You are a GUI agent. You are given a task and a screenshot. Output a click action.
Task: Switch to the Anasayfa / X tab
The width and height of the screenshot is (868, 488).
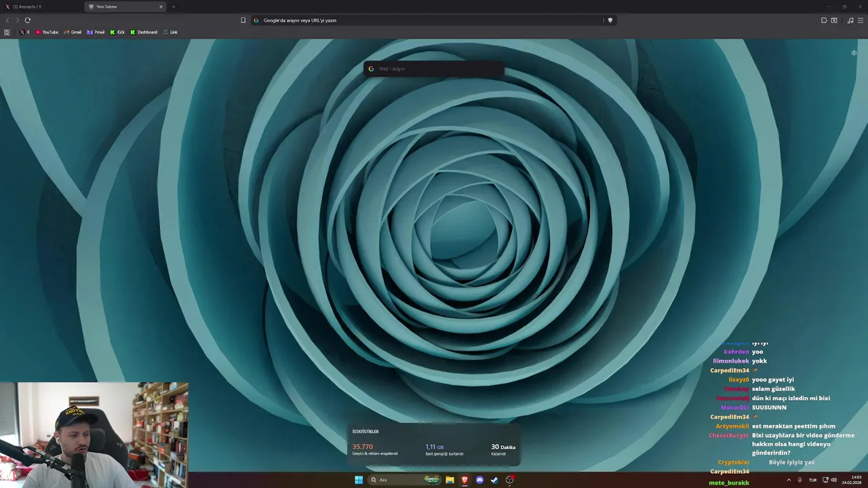click(41, 7)
